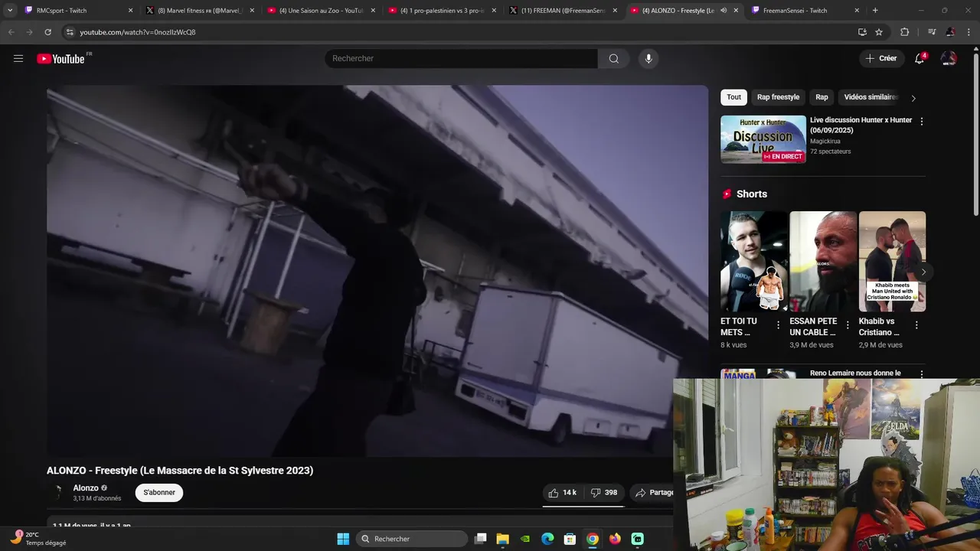Image resolution: width=980 pixels, height=551 pixels.
Task: Open File Explorer from taskbar
Action: click(503, 539)
